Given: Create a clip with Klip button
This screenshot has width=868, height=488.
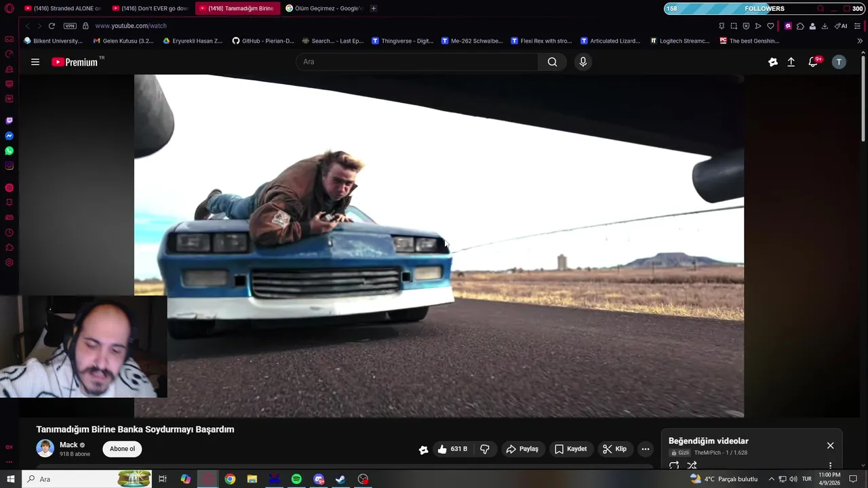Looking at the screenshot, I should (x=614, y=449).
